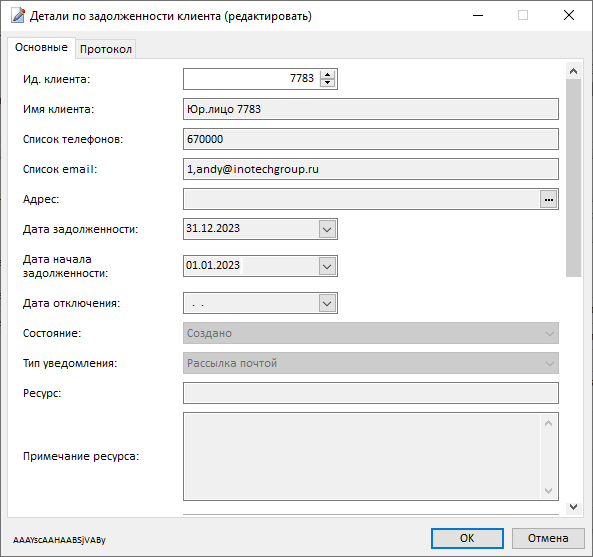Focus the Список email input field
593x557 pixels.
pyautogui.click(x=371, y=169)
